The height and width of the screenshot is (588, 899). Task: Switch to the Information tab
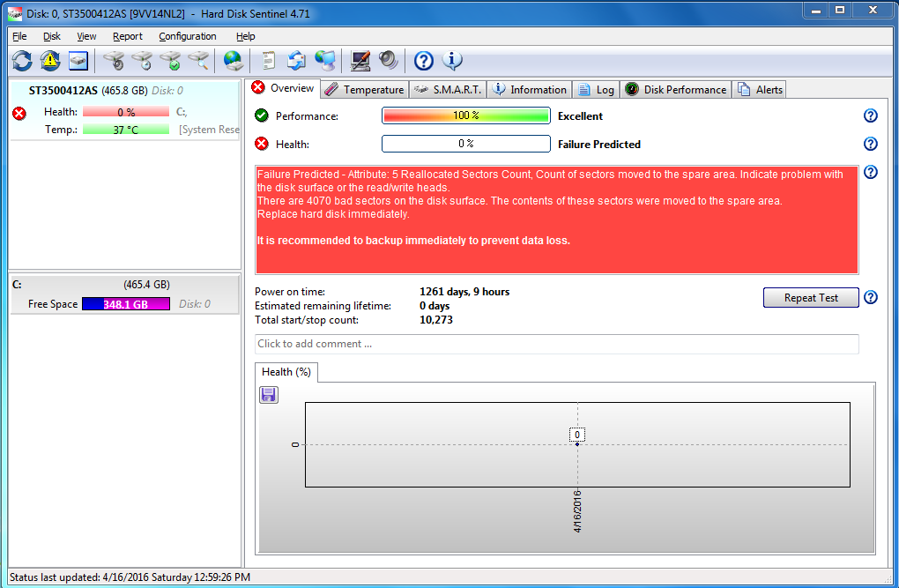point(530,90)
